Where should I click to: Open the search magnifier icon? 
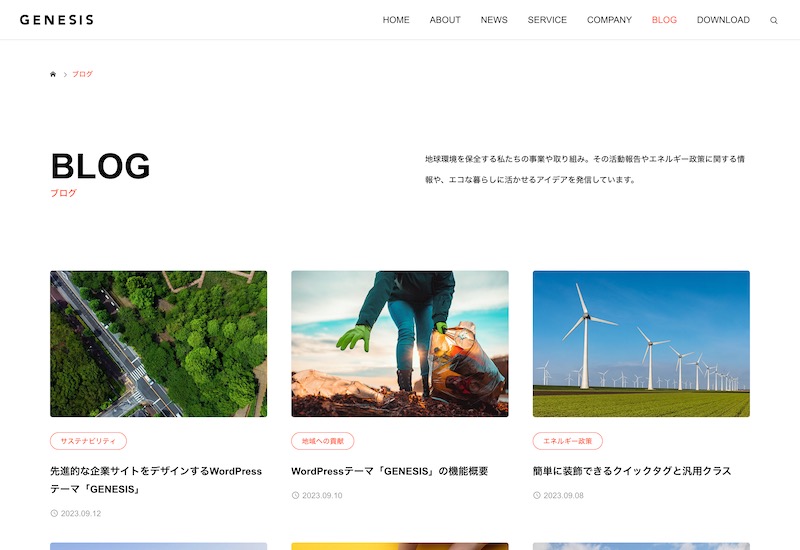click(x=773, y=20)
